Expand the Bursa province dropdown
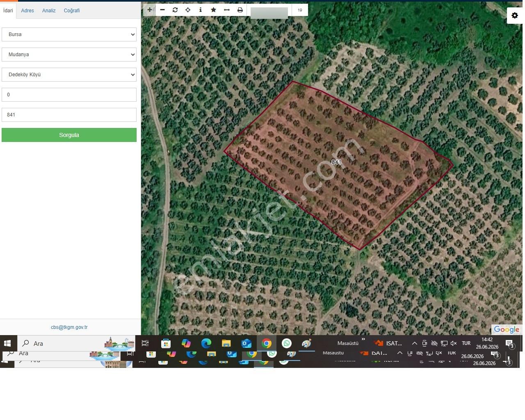Viewport: 525px width, 420px height. [x=69, y=34]
